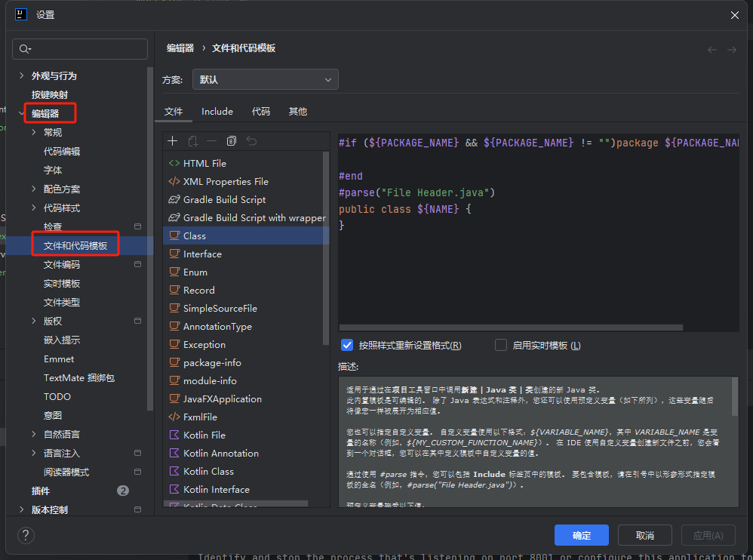
Task: Select the Kotlin Interface template
Action: coord(246,490)
